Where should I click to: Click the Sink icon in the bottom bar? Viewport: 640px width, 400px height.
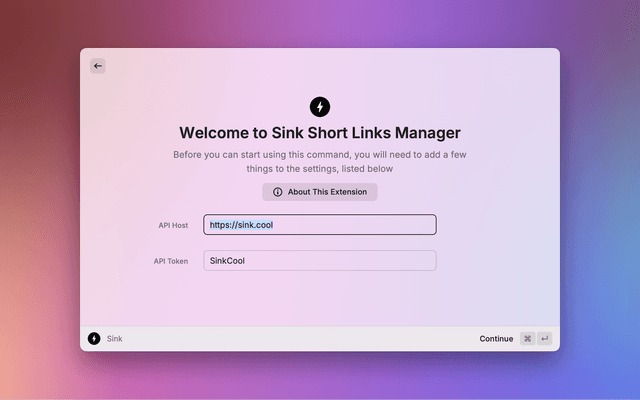(x=94, y=339)
